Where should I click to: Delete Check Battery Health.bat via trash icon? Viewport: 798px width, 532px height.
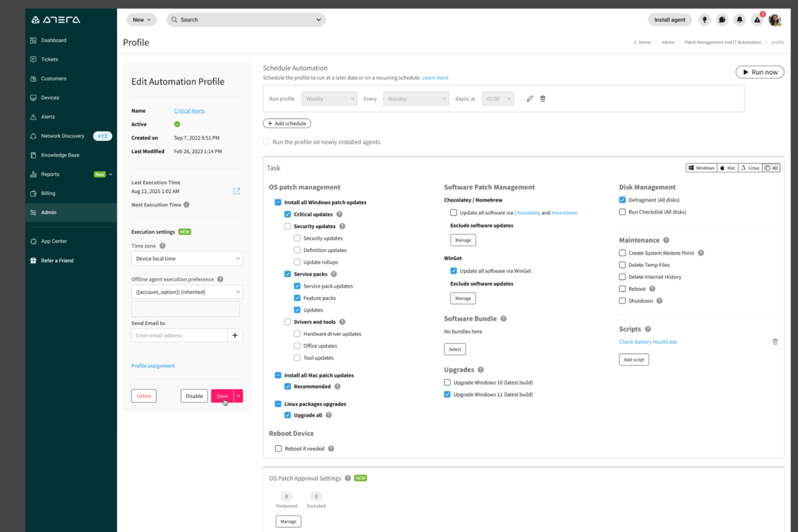pyautogui.click(x=775, y=342)
